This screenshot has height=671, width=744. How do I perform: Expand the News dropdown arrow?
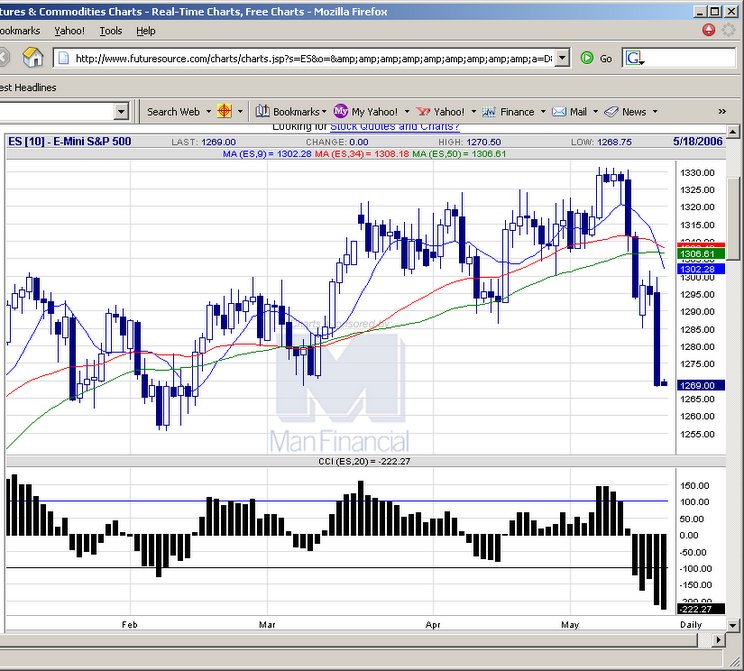pyautogui.click(x=655, y=112)
